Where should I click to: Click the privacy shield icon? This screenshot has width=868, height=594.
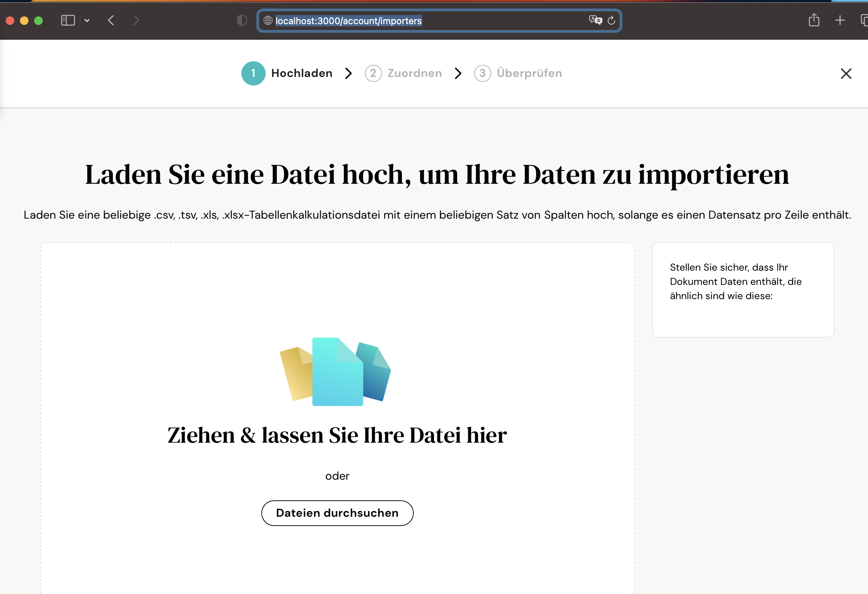pos(242,20)
